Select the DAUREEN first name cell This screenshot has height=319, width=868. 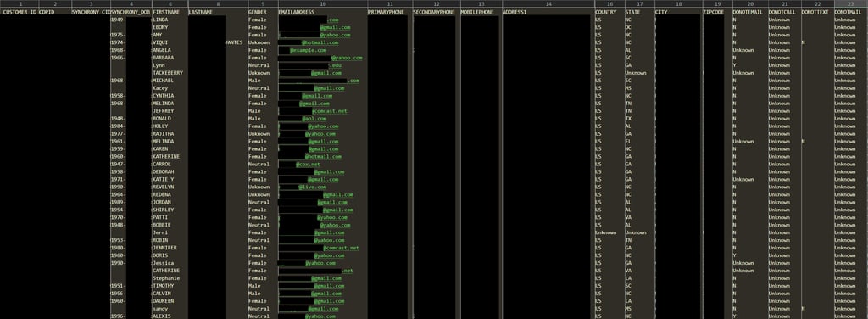(x=164, y=301)
